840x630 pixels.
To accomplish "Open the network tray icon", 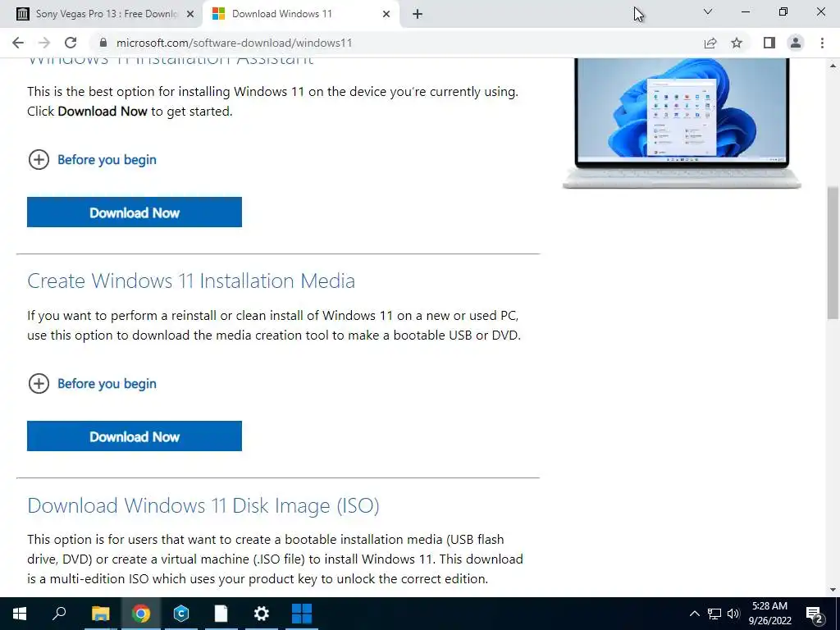I will [714, 614].
